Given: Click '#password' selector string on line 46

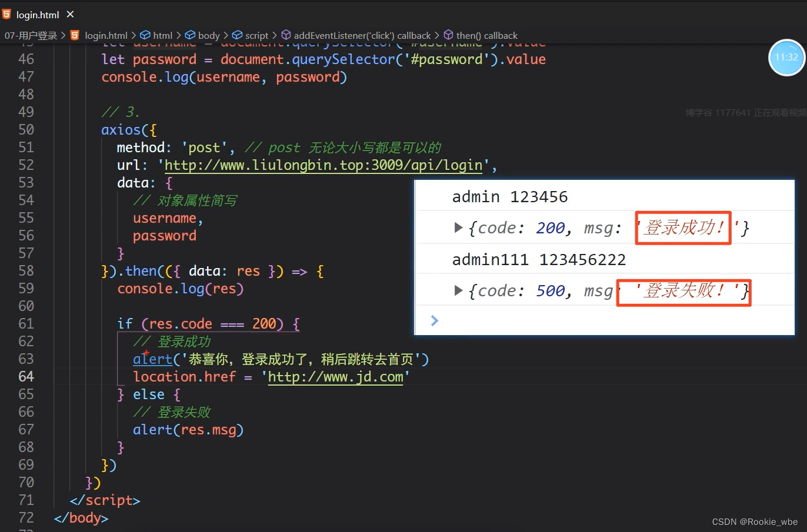Looking at the screenshot, I should click(446, 59).
